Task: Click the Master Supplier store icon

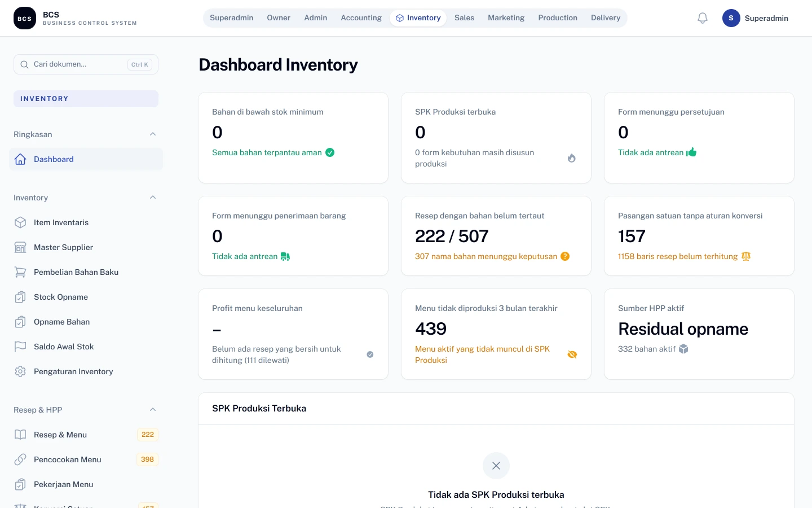Action: point(20,247)
